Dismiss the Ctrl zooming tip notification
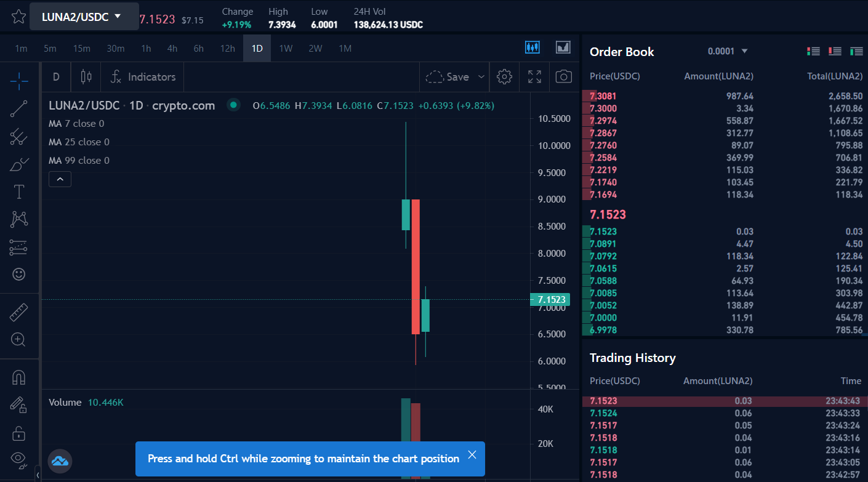This screenshot has height=482, width=868. point(472,455)
